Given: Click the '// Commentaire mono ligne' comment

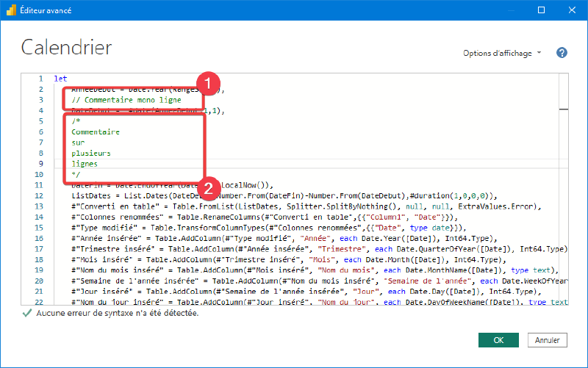Looking at the screenshot, I should (126, 100).
